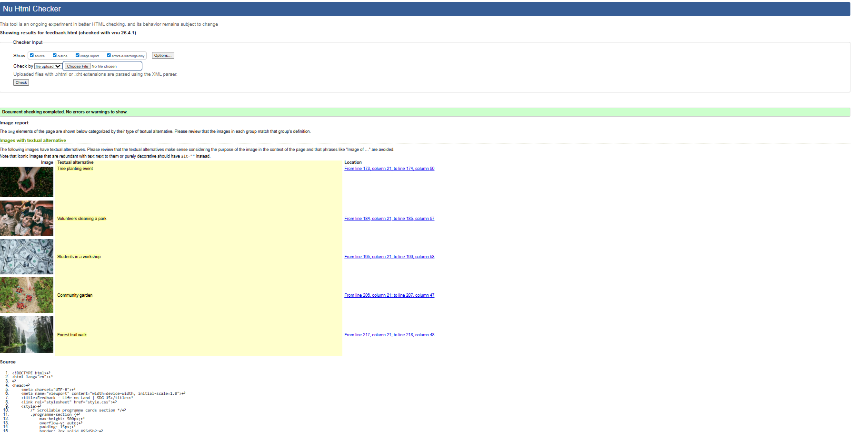Click the Options button
Image resolution: width=868 pixels, height=432 pixels.
coord(162,55)
